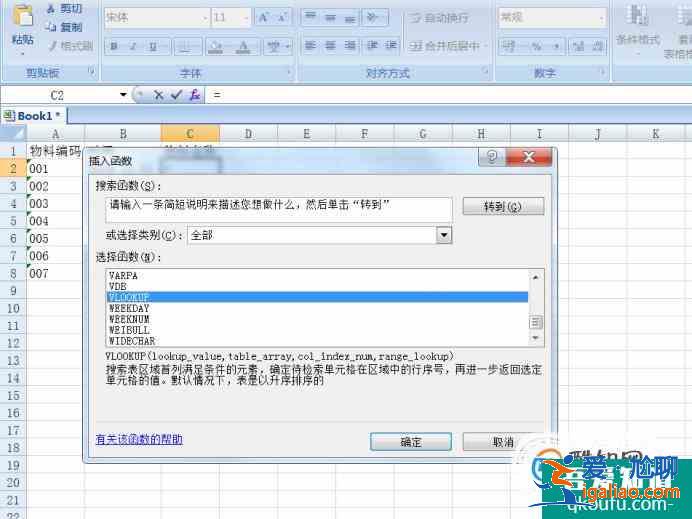692x519 pixels.
Task: Click the select-all corner of the sheet
Action: pos(13,133)
